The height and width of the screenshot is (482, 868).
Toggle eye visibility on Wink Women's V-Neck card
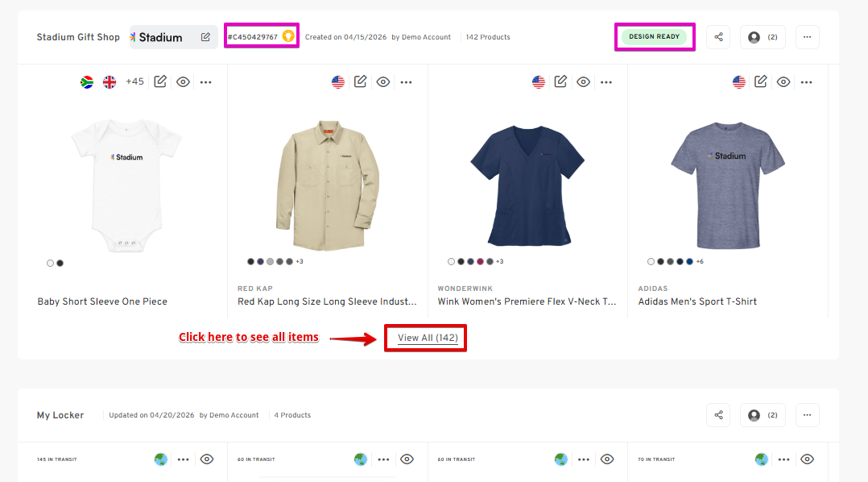[583, 81]
